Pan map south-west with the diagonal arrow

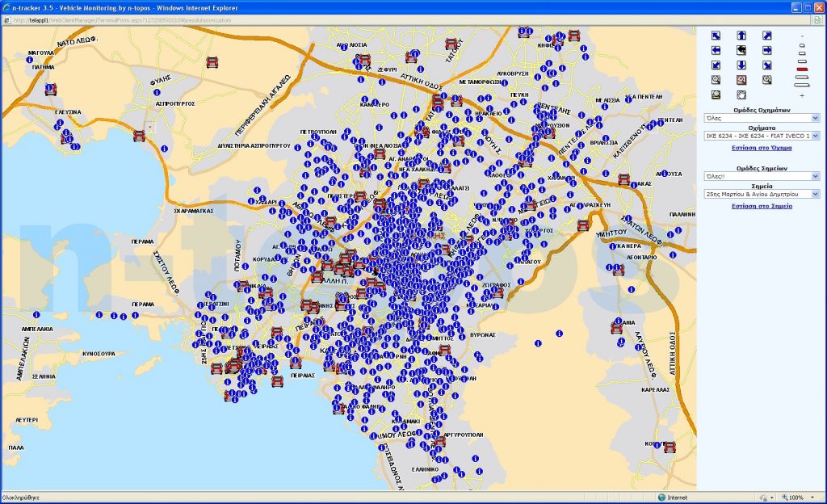point(716,65)
